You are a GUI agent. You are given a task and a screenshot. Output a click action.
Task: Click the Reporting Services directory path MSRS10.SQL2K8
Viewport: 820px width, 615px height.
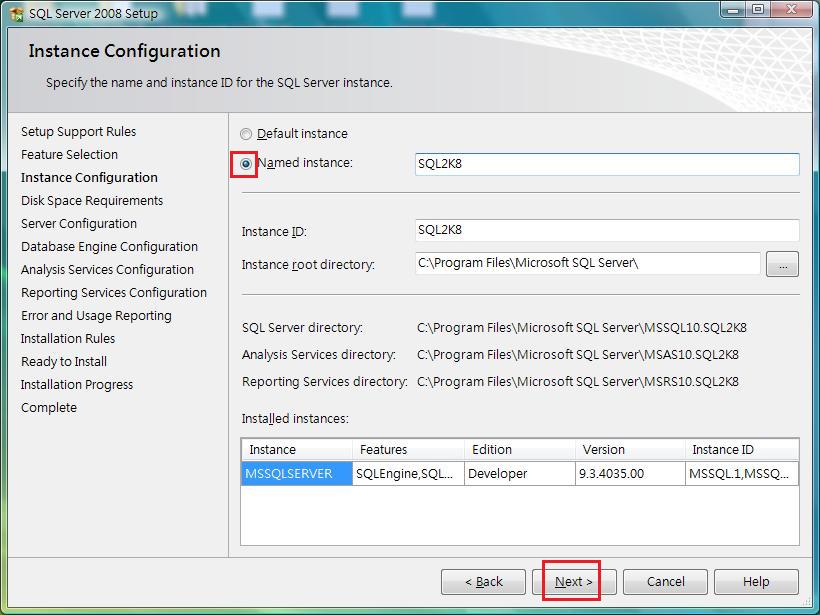point(578,382)
